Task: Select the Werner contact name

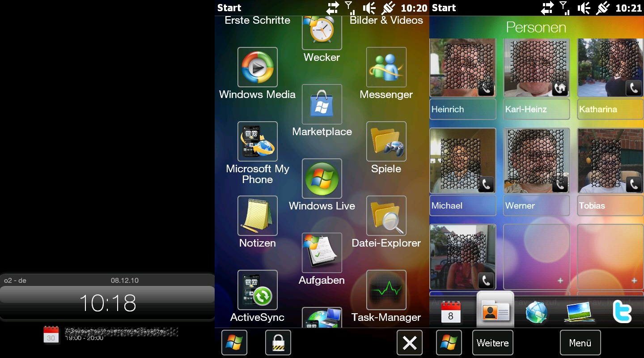Action: [x=537, y=205]
